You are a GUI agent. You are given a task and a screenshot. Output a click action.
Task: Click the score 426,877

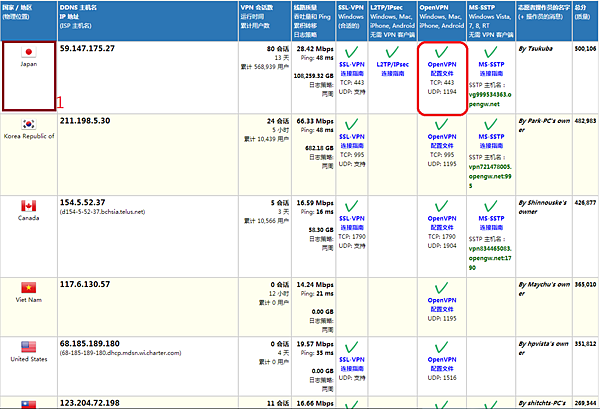pos(585,203)
